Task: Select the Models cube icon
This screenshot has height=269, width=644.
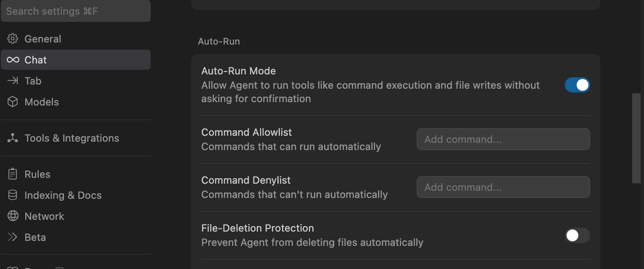Action: point(13,102)
